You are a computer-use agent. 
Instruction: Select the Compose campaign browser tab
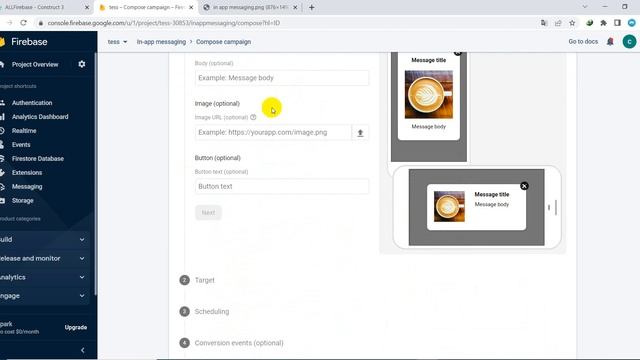click(x=146, y=7)
